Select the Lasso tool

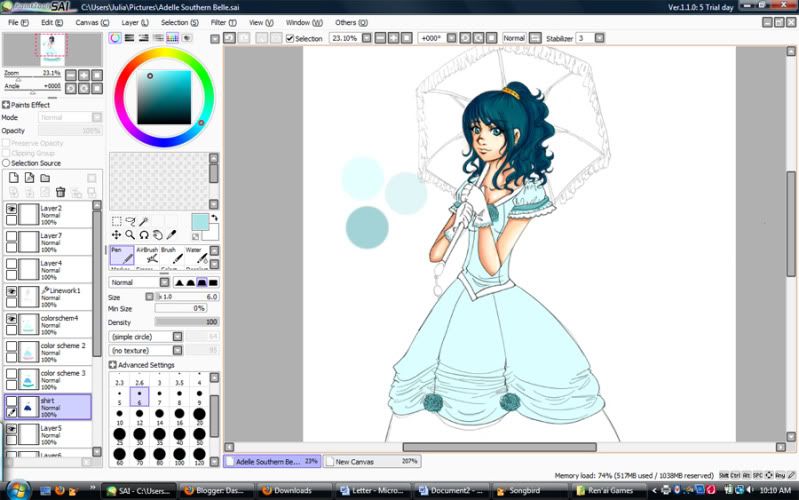(130, 221)
